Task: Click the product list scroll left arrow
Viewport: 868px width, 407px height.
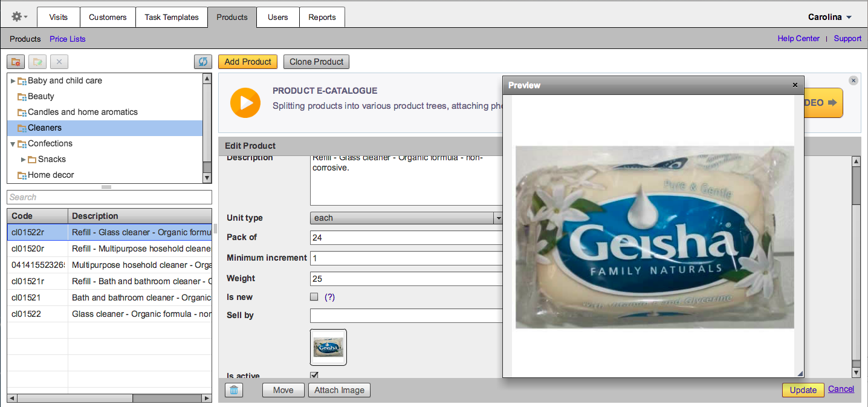Action: pyautogui.click(x=12, y=398)
